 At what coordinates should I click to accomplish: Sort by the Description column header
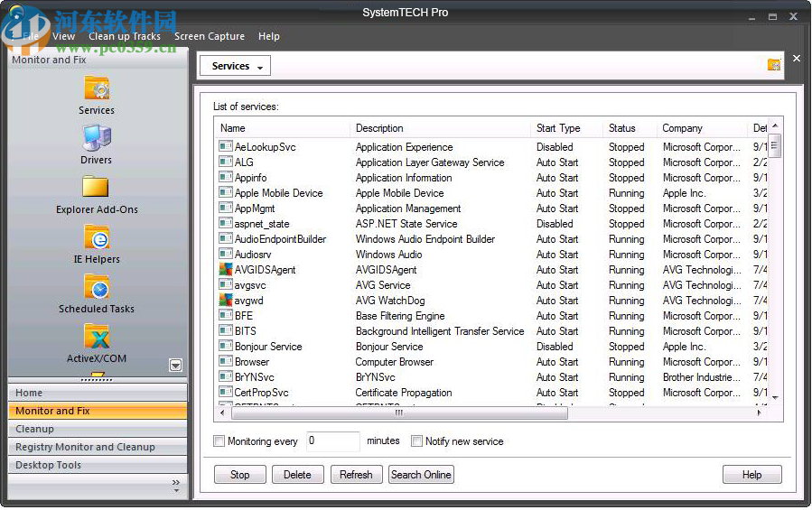(x=440, y=128)
